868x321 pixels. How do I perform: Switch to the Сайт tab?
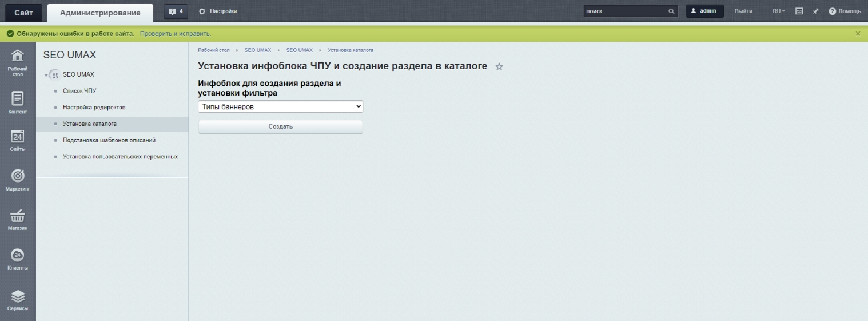pos(23,13)
